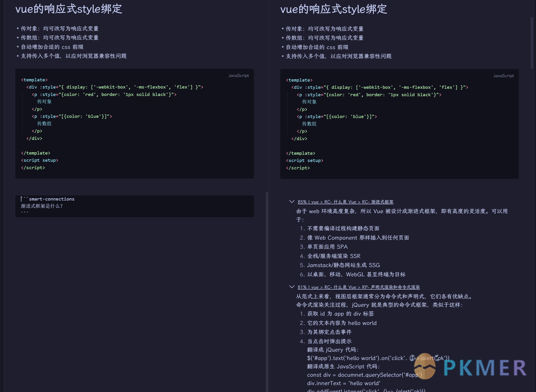Select the template tag in left code editor
This screenshot has height=392, width=536.
pos(35,79)
